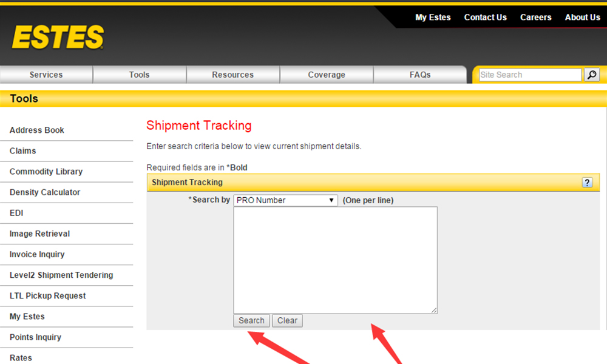This screenshot has width=607, height=364.
Task: Click 'Required fields are in *Bold' text
Action: click(197, 167)
